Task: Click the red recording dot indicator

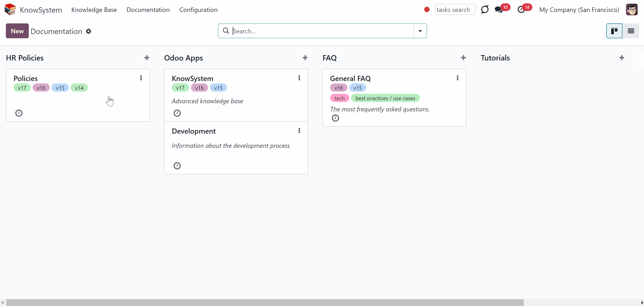Action: 427,10
